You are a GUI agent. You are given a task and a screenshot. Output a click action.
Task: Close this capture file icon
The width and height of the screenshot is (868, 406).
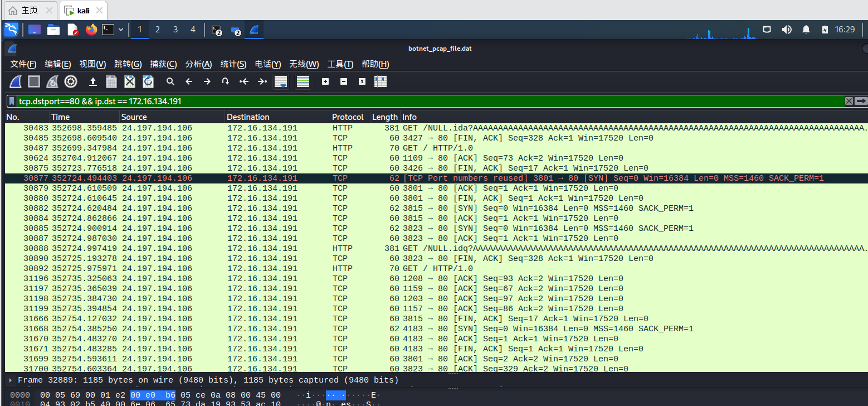pos(130,81)
